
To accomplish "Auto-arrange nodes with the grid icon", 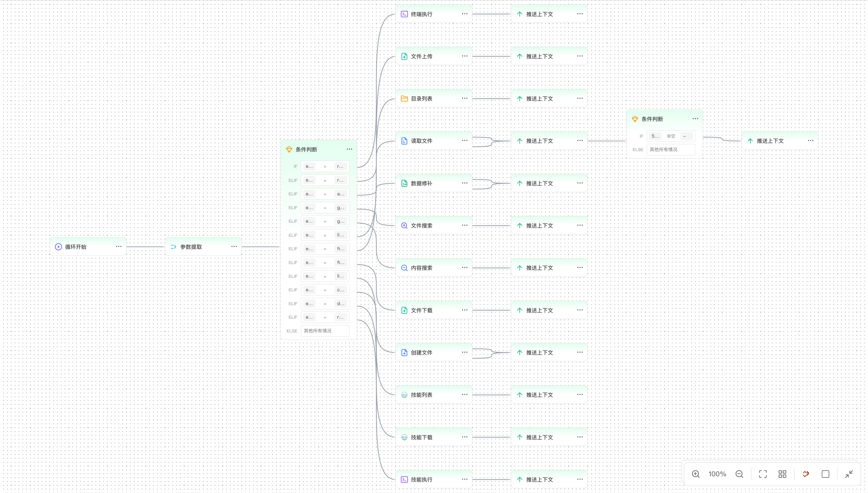I will click(x=782, y=474).
